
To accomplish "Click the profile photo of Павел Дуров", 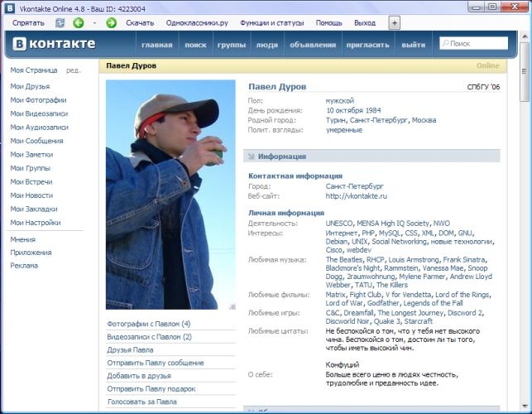I will pos(170,195).
